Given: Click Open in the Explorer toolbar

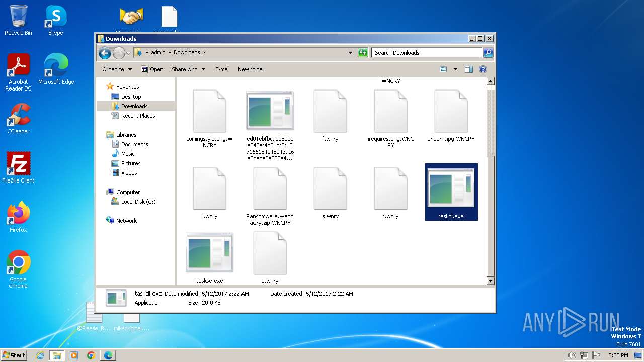Looking at the screenshot, I should (x=152, y=69).
